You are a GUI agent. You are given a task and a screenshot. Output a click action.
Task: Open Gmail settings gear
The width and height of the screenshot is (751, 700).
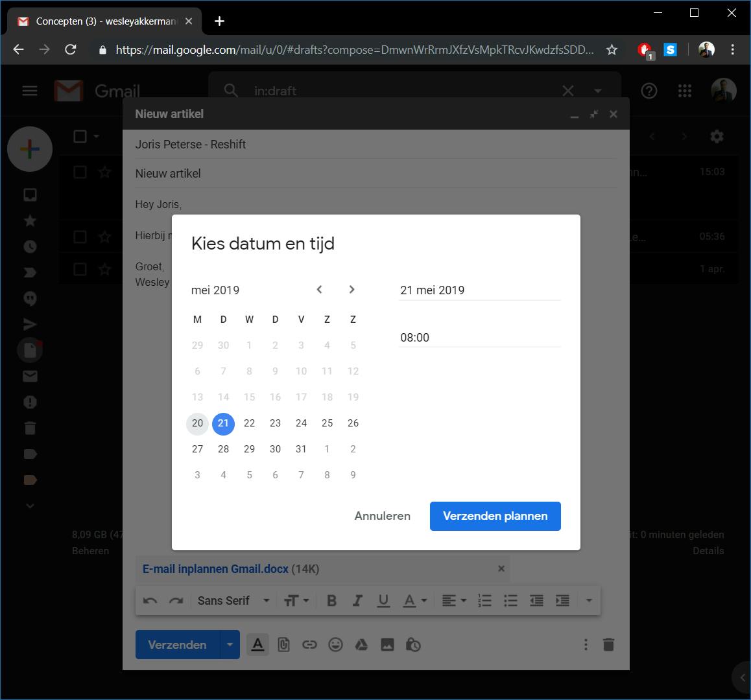click(x=717, y=137)
